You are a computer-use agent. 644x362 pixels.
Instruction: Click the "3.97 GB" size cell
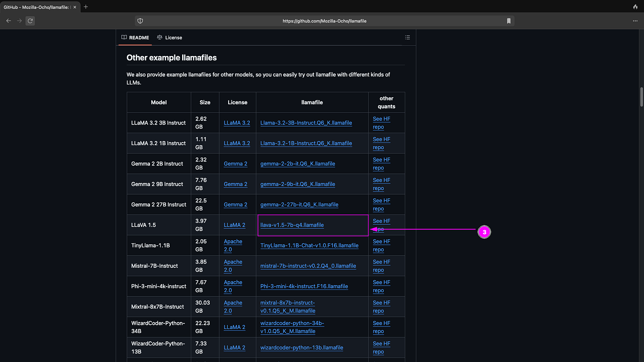(x=205, y=225)
